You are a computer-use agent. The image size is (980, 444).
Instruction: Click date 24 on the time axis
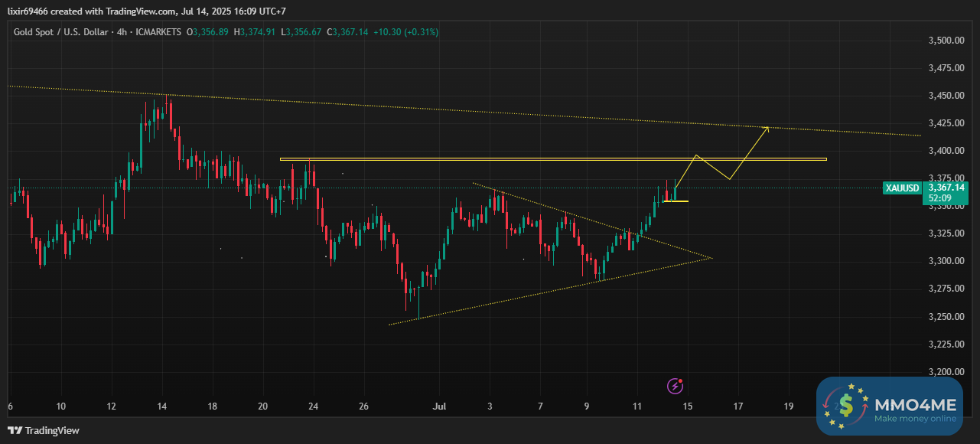(314, 406)
